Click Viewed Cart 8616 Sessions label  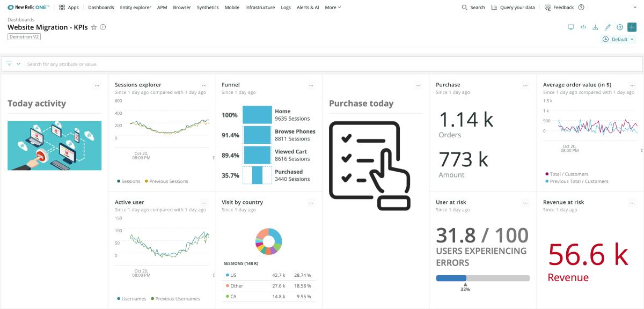click(292, 156)
